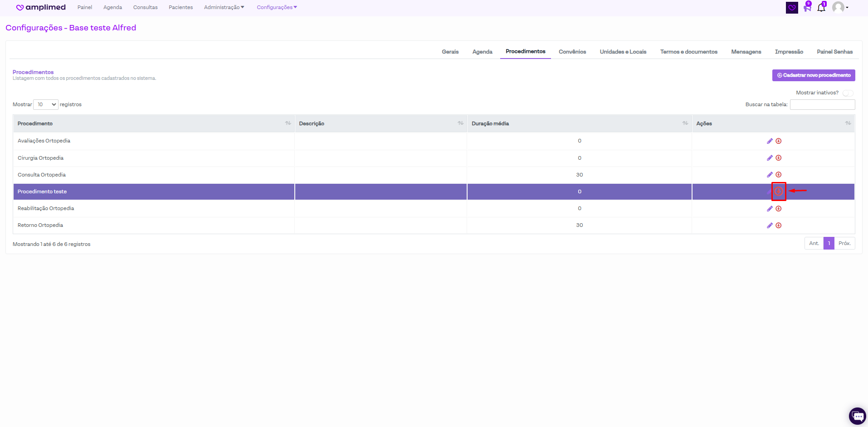Edit Consulta Ortopedia using the pencil icon
The image size is (868, 427).
coord(770,175)
